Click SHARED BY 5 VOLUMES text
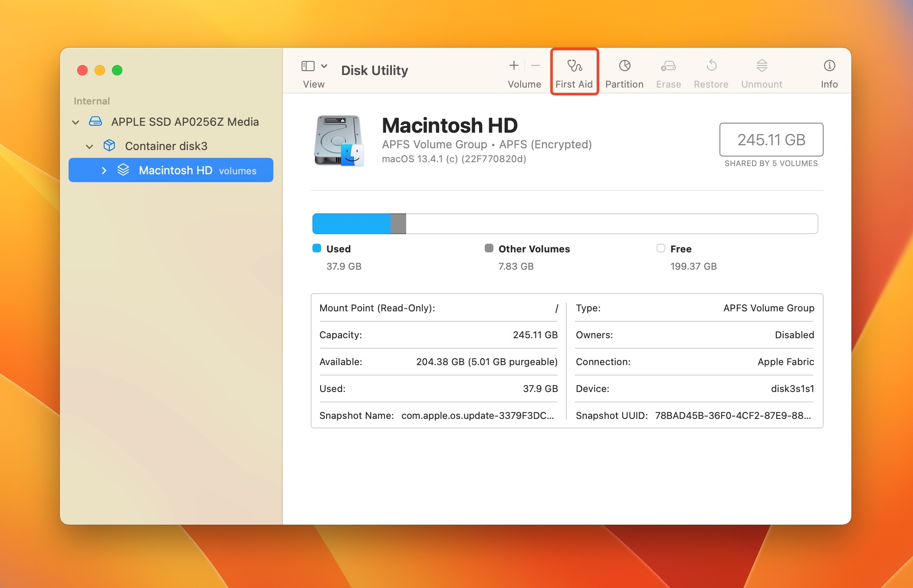 point(771,163)
